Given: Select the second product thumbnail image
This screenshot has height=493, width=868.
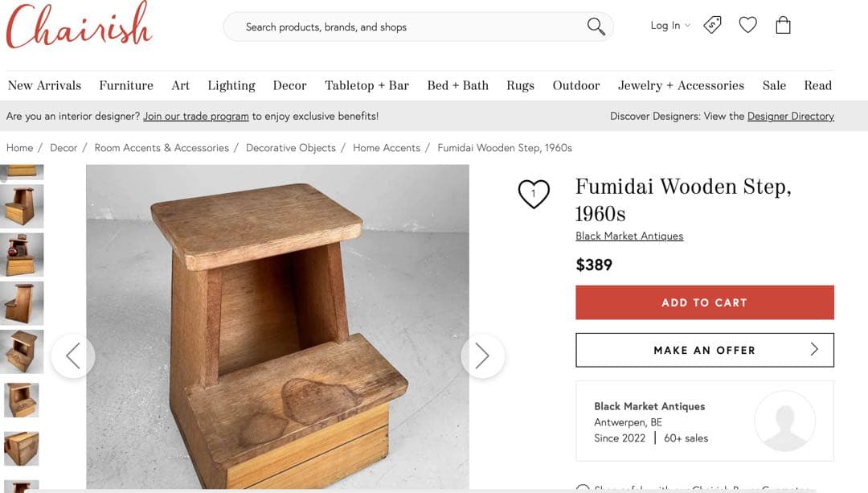Looking at the screenshot, I should 23,206.
